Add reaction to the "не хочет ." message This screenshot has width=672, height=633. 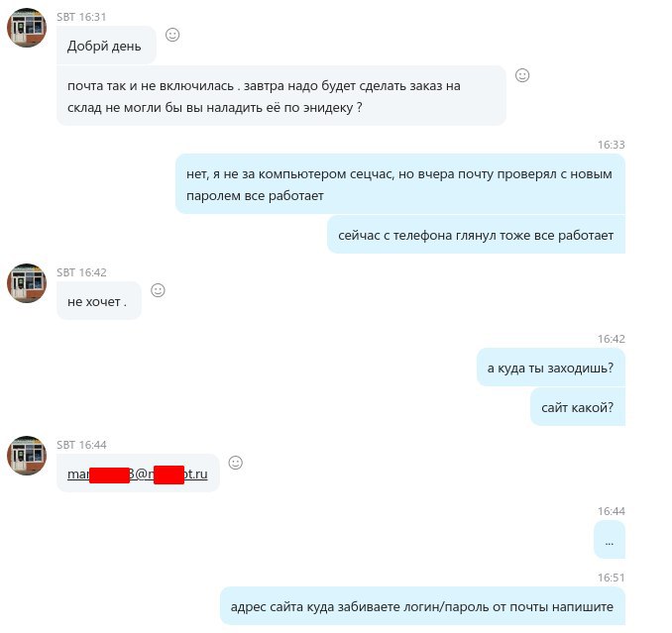[158, 290]
